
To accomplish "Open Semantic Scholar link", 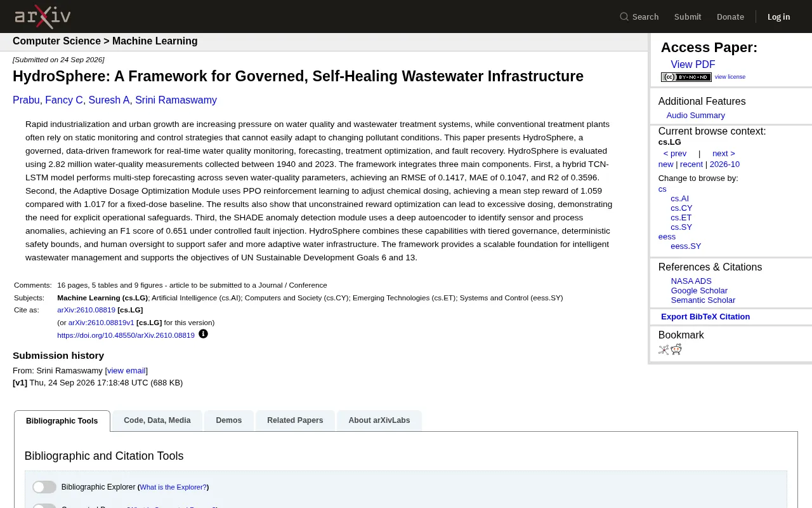I will click(x=703, y=300).
